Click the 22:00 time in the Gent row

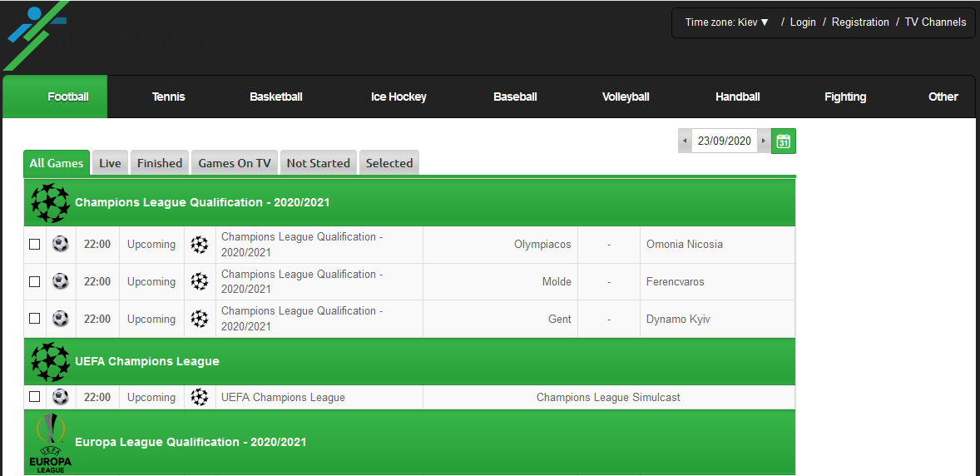97,319
